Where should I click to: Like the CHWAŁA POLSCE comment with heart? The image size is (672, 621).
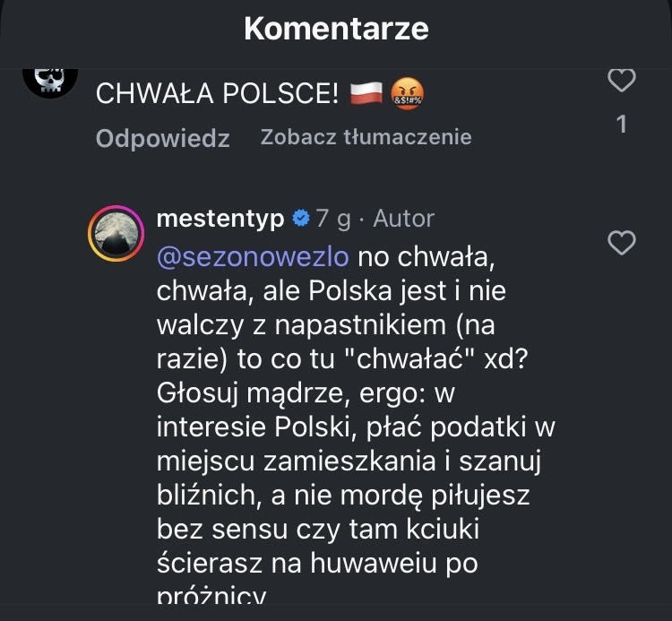(x=621, y=81)
